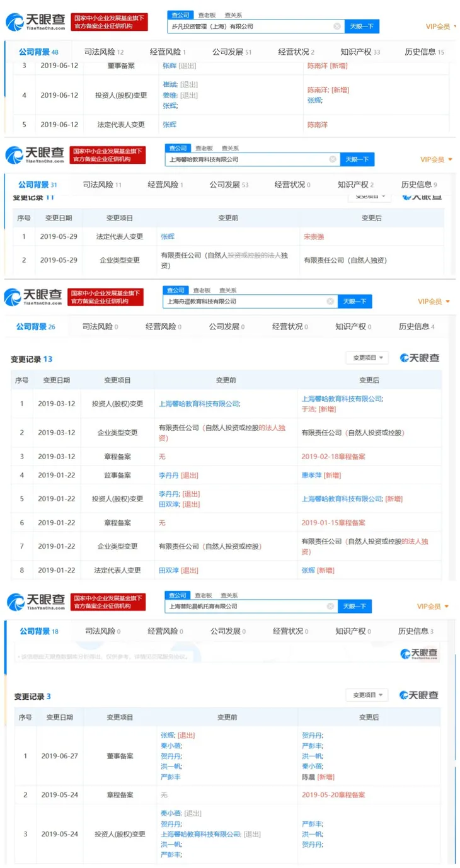Open the 公司发展 51 tab
The image size is (460, 868).
[232, 52]
